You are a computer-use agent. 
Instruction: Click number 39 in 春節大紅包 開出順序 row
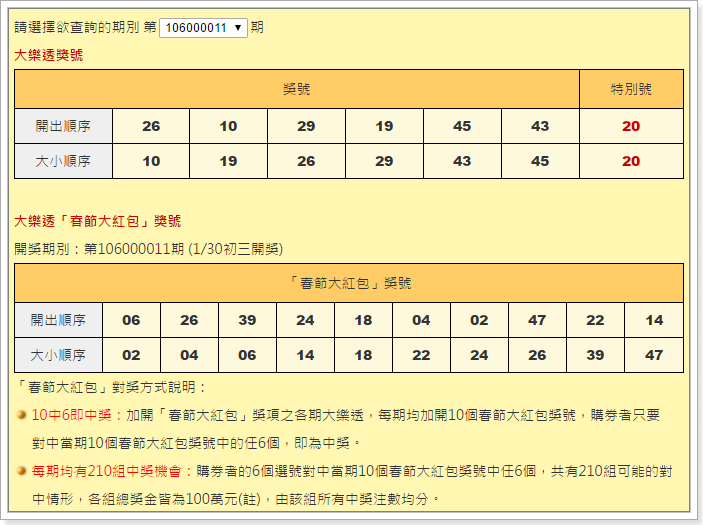247,320
